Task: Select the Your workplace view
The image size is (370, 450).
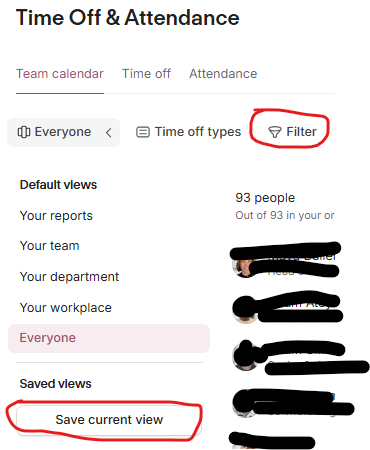Action: click(x=66, y=307)
